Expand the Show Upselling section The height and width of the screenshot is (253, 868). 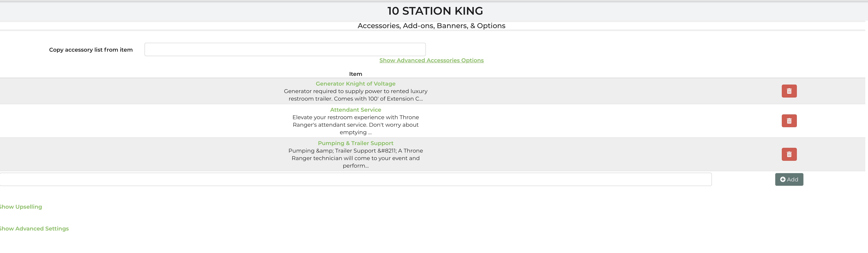21,207
